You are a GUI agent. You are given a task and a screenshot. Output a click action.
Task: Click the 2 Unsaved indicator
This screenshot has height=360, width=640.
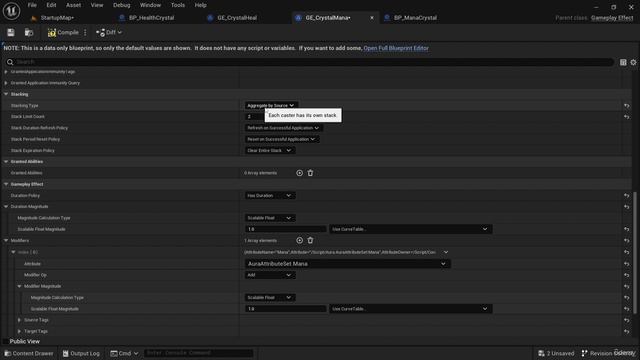(556, 353)
